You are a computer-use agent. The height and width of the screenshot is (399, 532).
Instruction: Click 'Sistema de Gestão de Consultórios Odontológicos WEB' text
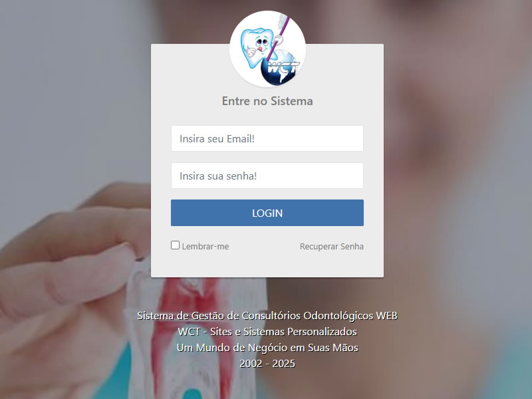[x=267, y=316]
